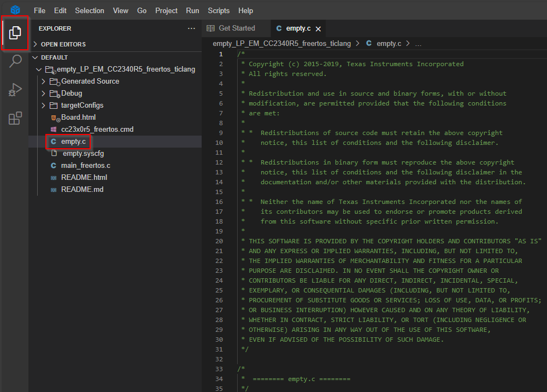Open the Search view in activity bar
The image size is (547, 392).
click(15, 61)
